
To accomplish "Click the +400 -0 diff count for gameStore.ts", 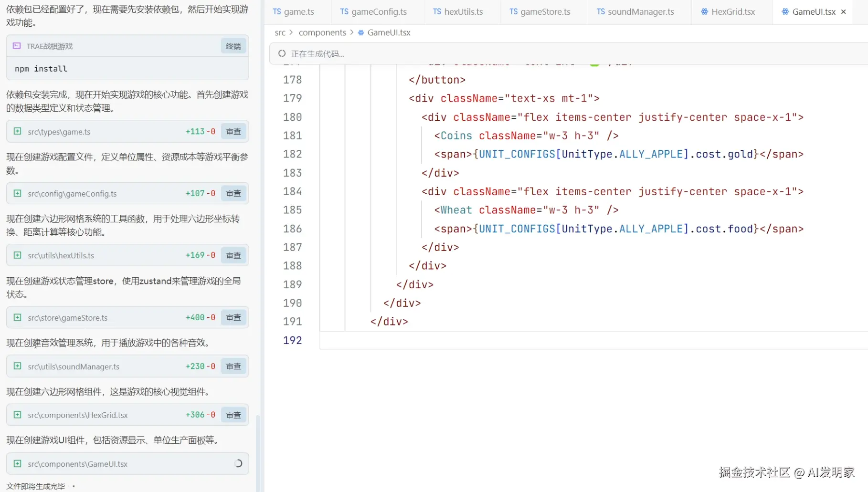I will (x=201, y=317).
